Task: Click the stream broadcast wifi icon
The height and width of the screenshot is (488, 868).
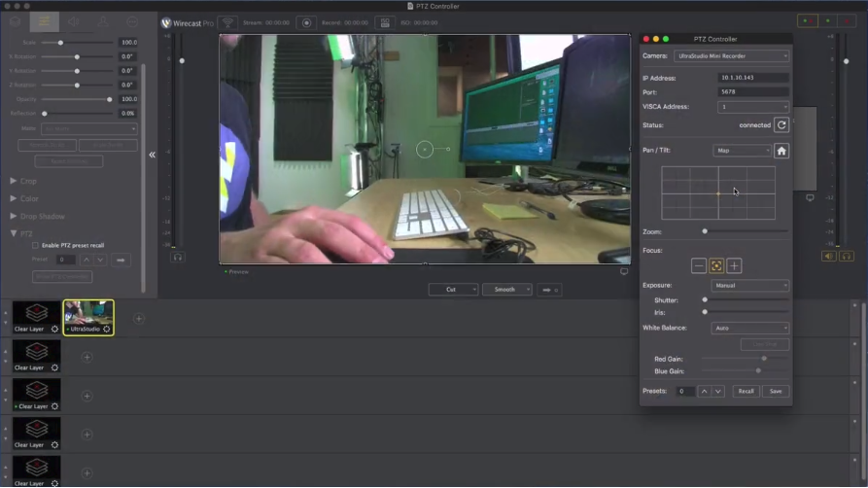Action: (227, 22)
